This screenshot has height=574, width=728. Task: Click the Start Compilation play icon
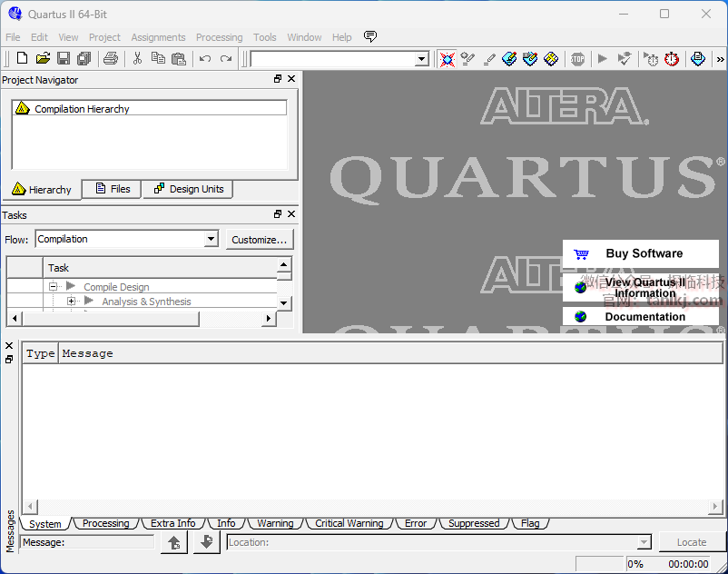(602, 59)
